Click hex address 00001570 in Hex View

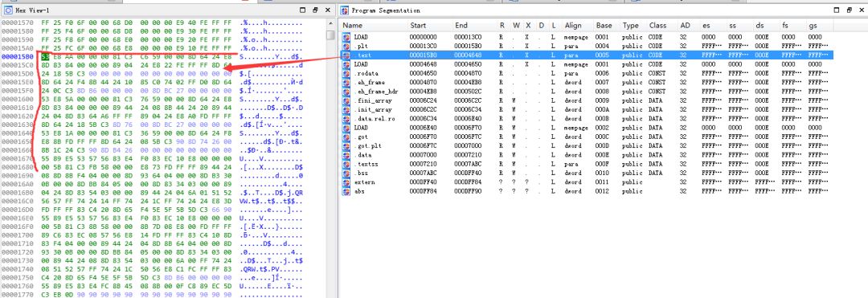coord(18,22)
